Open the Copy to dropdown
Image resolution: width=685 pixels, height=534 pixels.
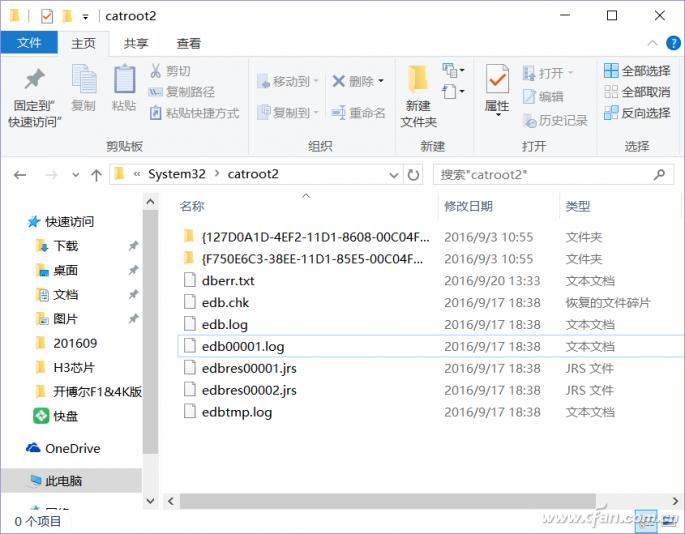pos(288,112)
